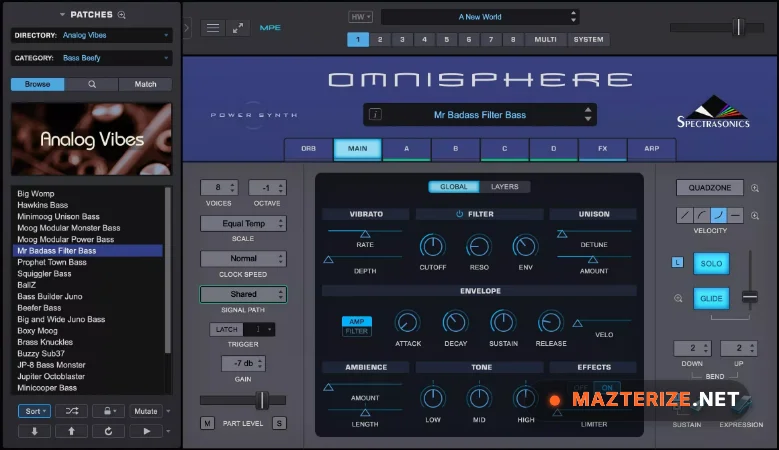Click the expand view arrows icon

pyautogui.click(x=238, y=28)
